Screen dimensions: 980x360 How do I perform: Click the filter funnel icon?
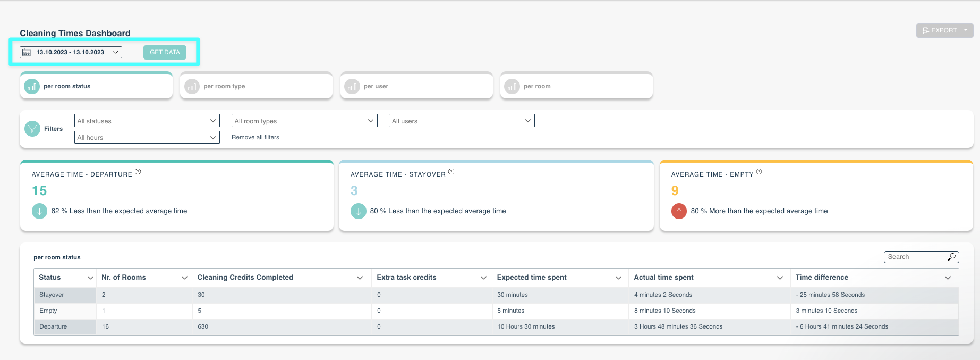coord(32,129)
